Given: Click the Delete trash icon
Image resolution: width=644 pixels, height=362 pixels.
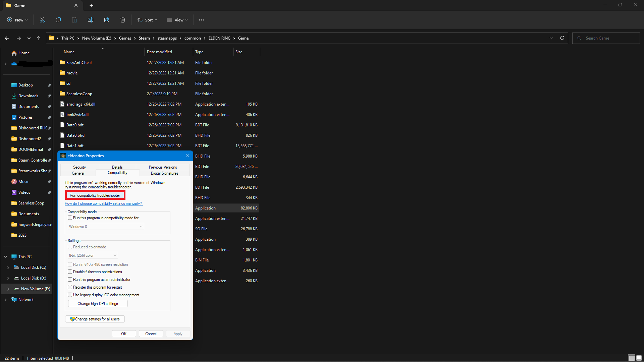Looking at the screenshot, I should pyautogui.click(x=123, y=20).
